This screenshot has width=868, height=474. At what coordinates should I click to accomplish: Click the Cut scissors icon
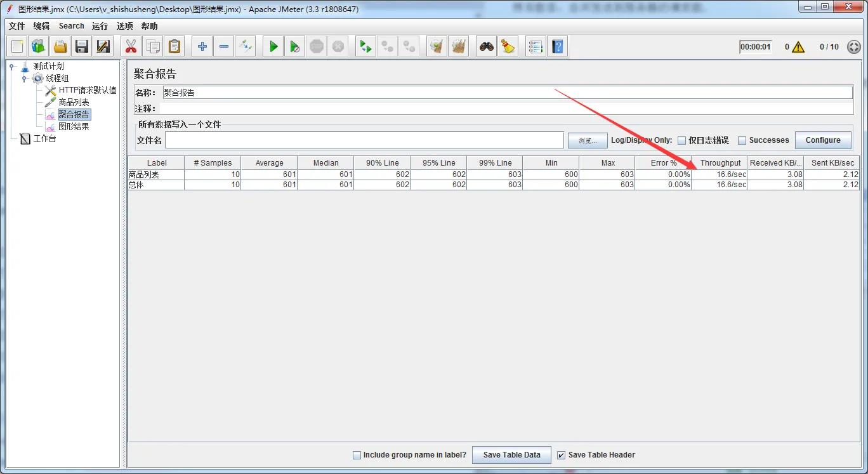coord(131,46)
